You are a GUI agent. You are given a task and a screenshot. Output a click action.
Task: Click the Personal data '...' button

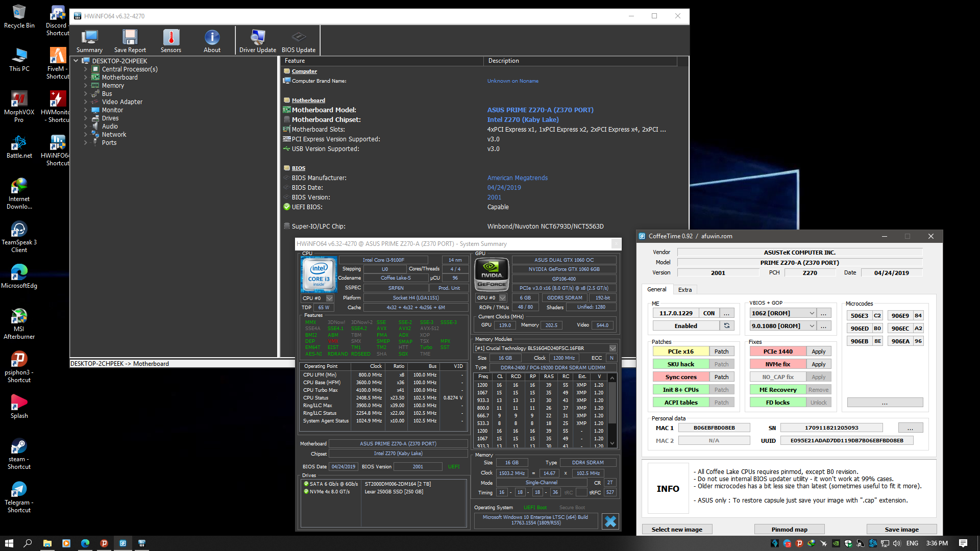pos(911,428)
